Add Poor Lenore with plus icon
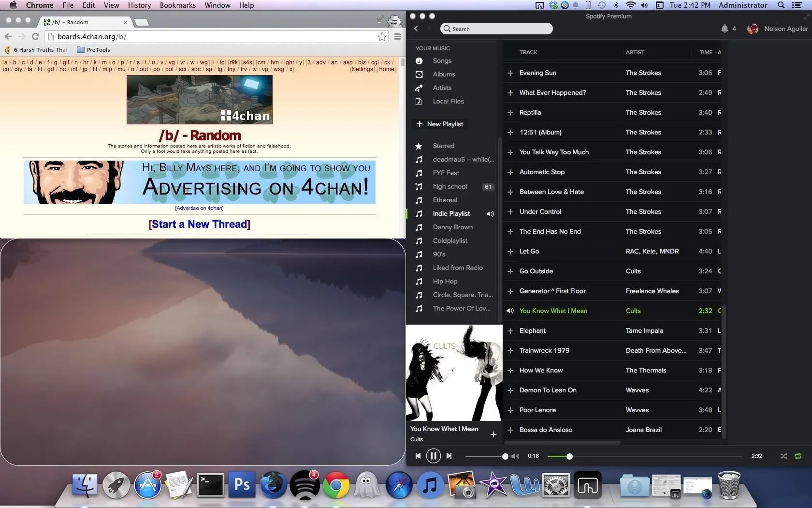Viewport: 812px width, 508px height. [510, 410]
